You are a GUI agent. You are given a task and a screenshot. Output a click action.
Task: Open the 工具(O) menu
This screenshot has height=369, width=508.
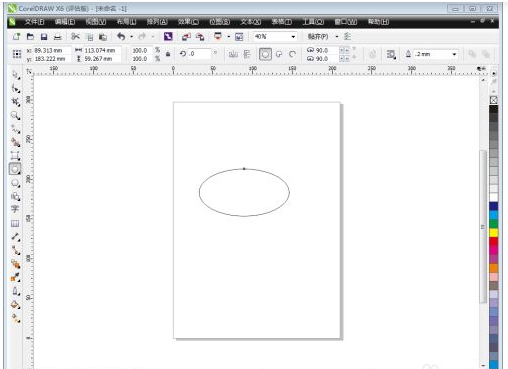[x=313, y=22]
